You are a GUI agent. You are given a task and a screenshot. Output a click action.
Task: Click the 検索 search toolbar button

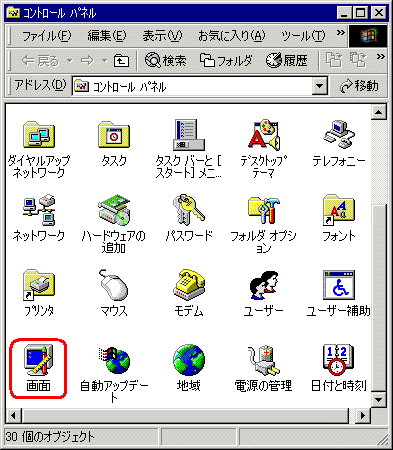[165, 61]
